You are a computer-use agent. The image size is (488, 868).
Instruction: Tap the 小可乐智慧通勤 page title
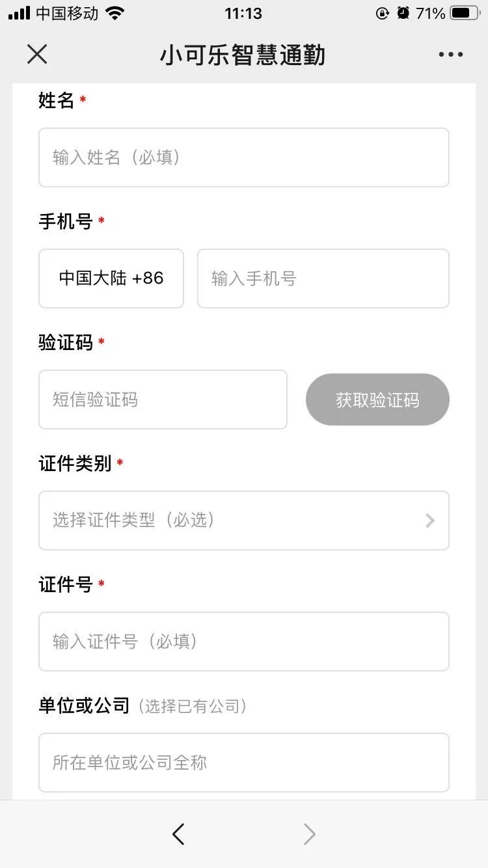(x=243, y=55)
